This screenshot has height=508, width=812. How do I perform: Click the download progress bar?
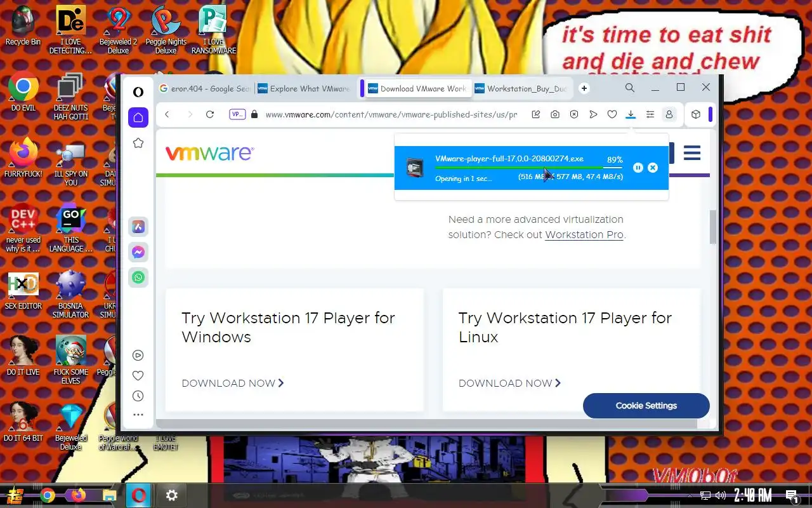pos(528,168)
